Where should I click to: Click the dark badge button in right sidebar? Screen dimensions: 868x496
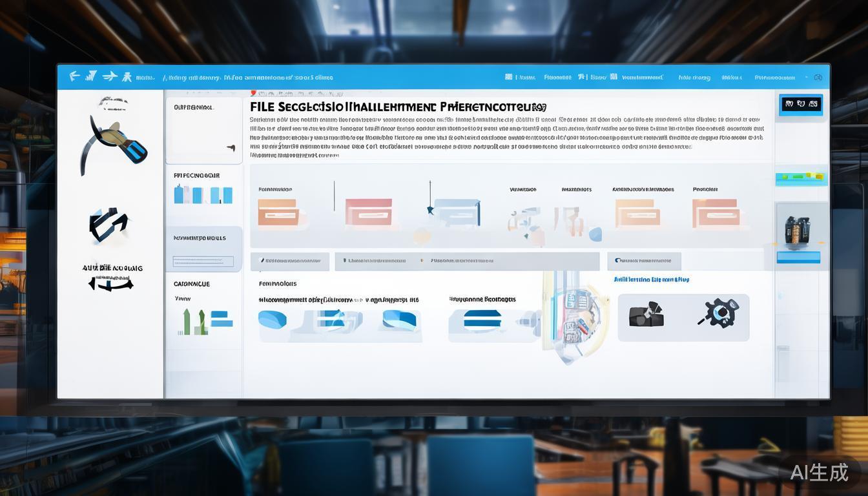coord(801,104)
